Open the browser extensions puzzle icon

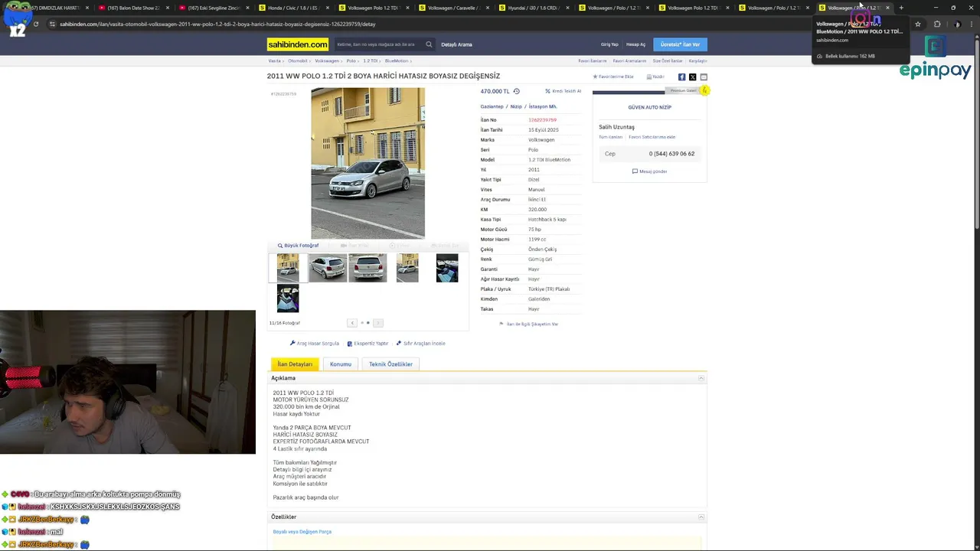(x=937, y=24)
